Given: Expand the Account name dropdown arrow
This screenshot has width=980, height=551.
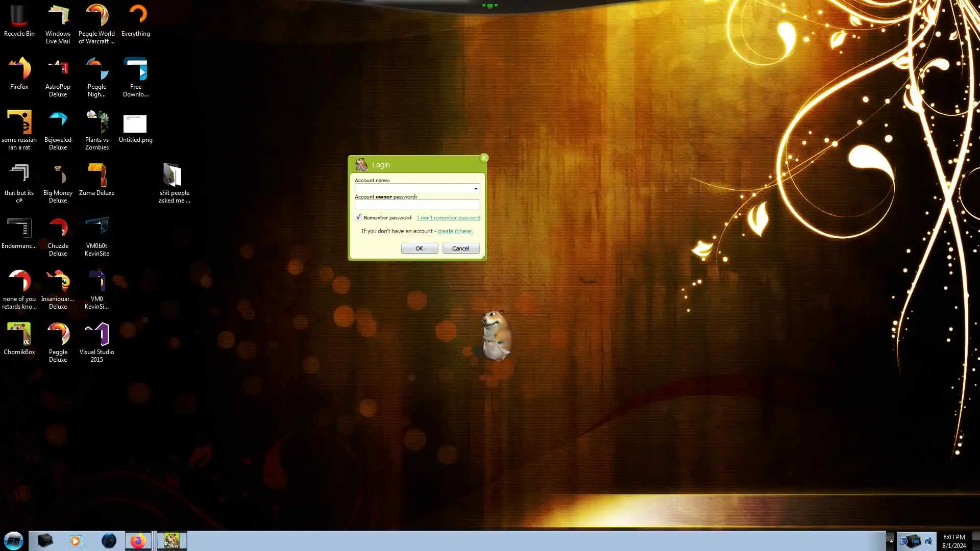Looking at the screenshot, I should 476,189.
